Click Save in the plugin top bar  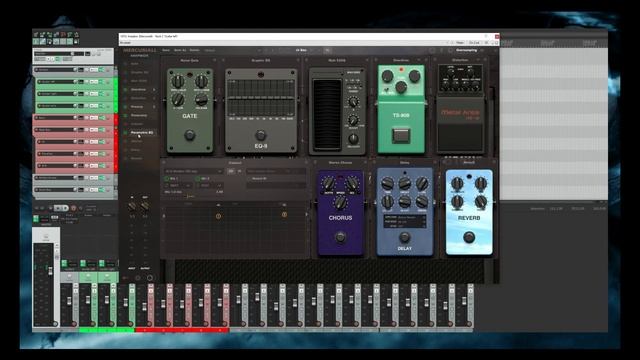pos(166,50)
